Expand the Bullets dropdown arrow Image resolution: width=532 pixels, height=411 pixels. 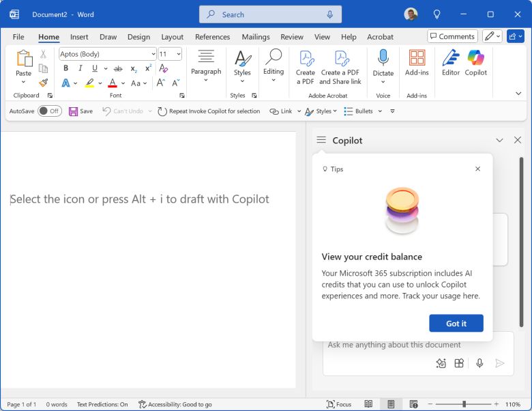tap(379, 111)
